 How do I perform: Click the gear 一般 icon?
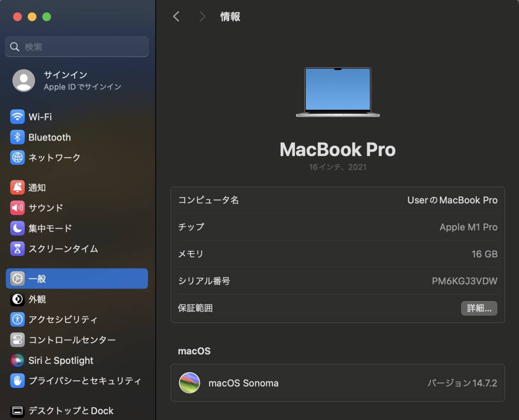point(17,279)
